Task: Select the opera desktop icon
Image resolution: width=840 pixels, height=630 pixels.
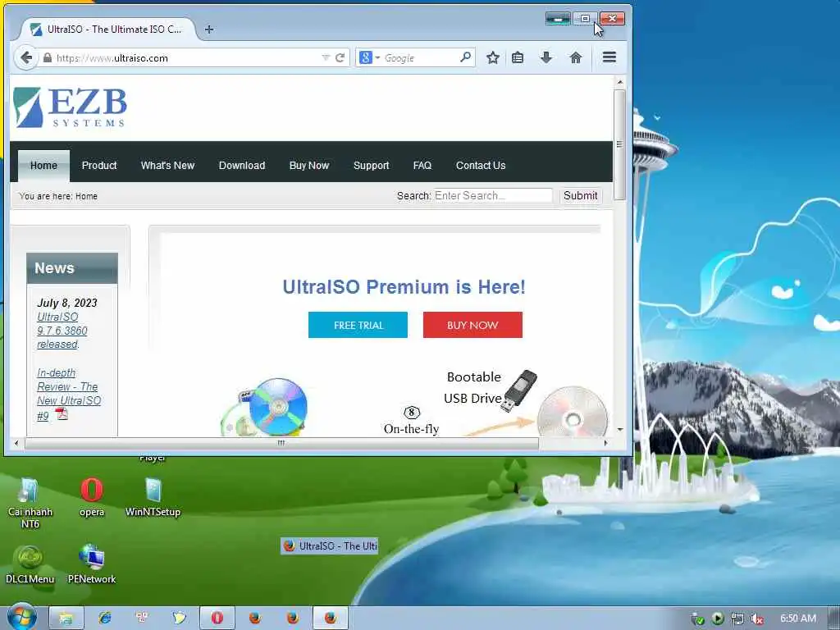Action: 92,497
